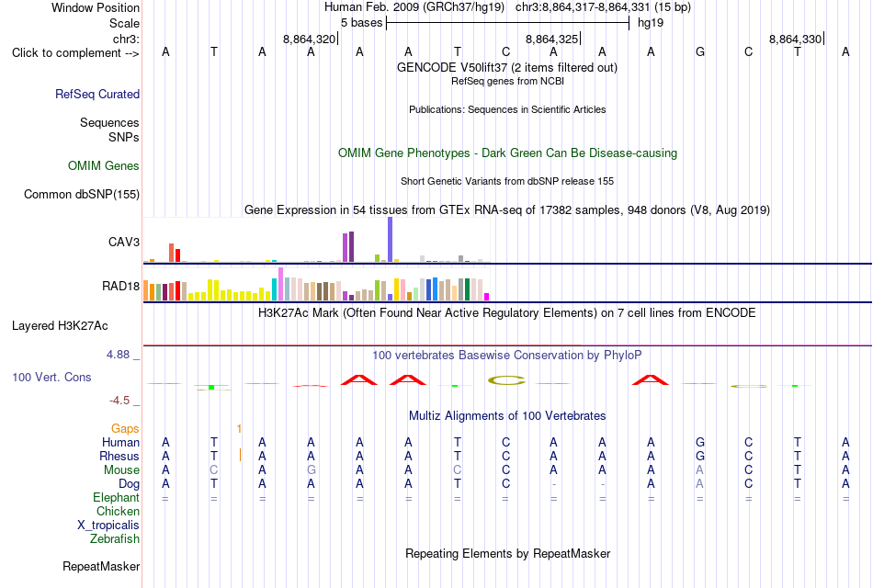Click the 8,864,325 coordinate marker
This screenshot has width=873, height=588.
[552, 39]
